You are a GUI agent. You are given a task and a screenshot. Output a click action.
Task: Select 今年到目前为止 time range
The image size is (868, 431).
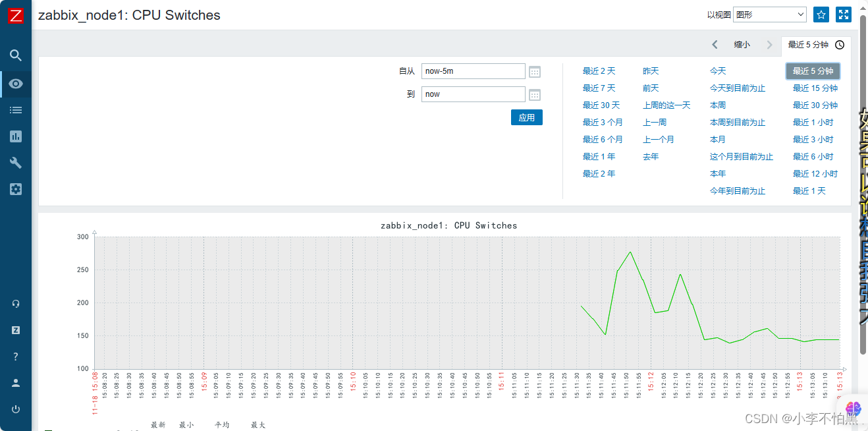(738, 191)
